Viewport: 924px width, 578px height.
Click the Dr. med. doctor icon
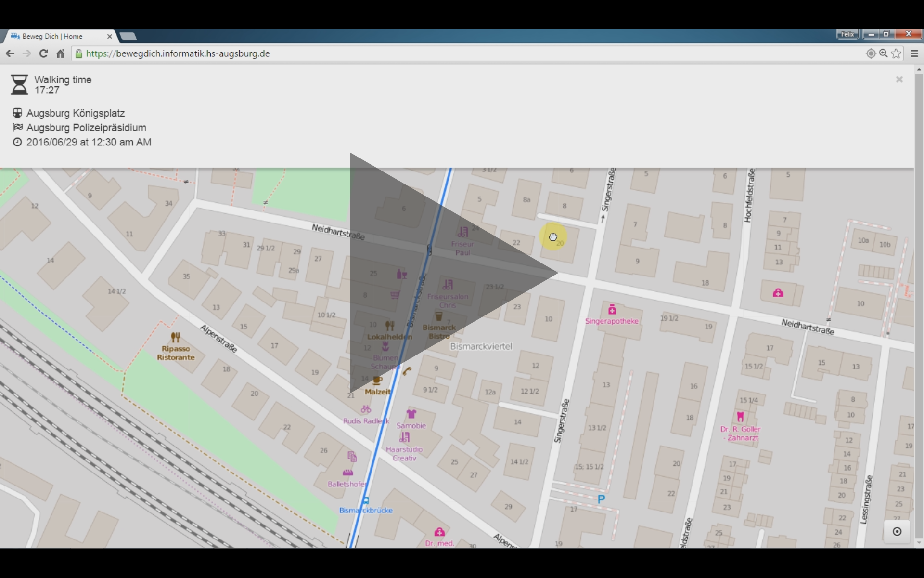tap(439, 532)
